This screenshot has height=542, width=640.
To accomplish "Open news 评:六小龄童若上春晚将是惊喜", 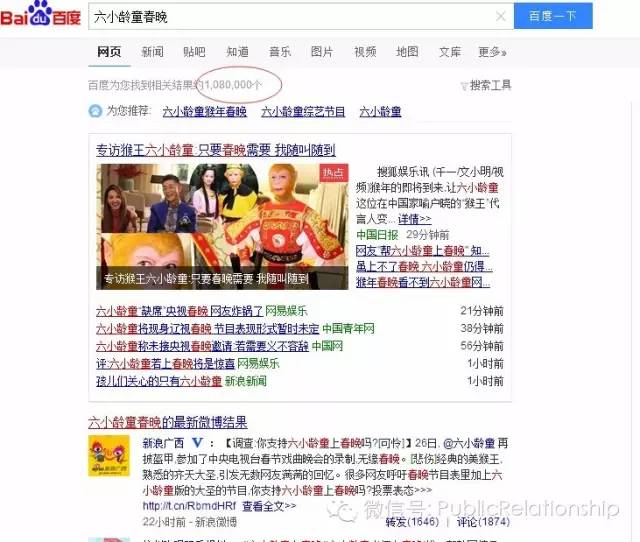I will [165, 364].
